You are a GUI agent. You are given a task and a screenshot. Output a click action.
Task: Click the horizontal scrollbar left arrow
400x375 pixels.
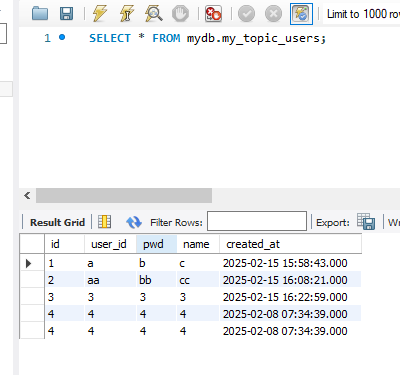point(27,195)
